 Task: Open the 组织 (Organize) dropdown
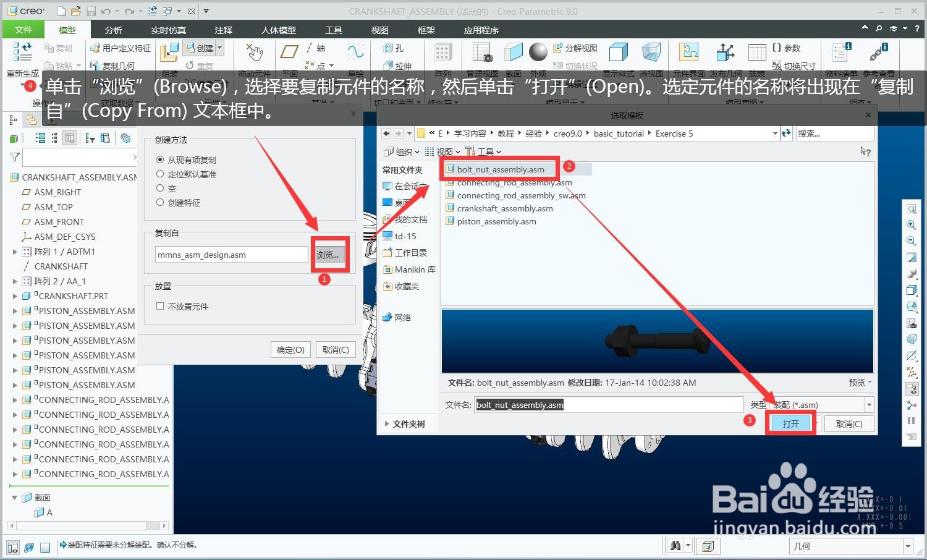point(402,151)
